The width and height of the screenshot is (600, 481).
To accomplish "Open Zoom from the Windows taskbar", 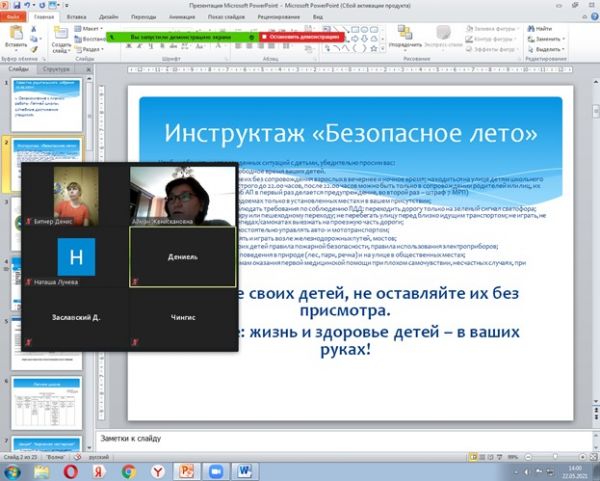I will coord(216,470).
